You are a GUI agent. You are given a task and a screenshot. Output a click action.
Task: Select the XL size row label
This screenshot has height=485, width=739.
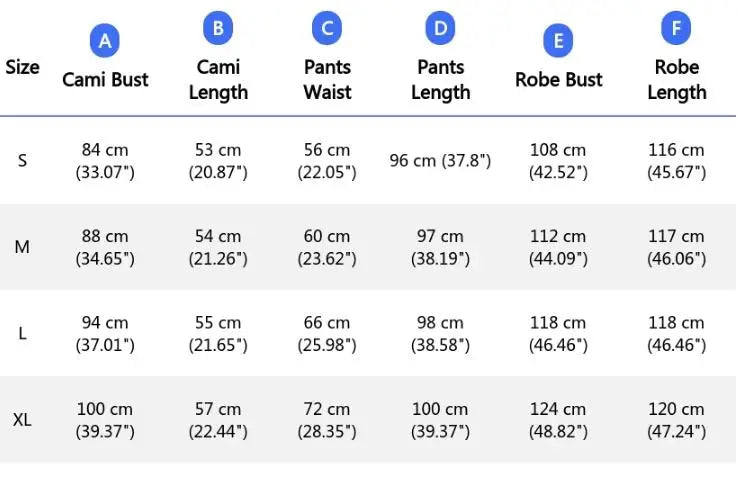(x=22, y=420)
